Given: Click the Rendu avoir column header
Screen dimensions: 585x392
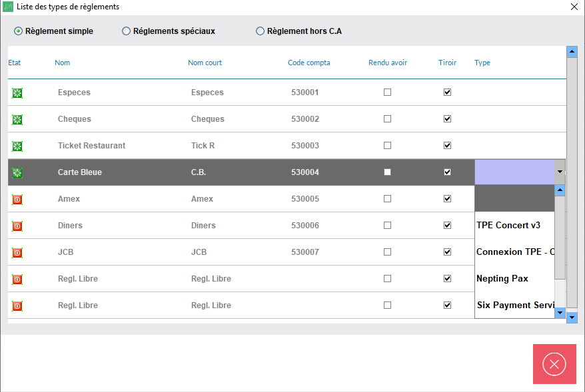Looking at the screenshot, I should tap(388, 63).
